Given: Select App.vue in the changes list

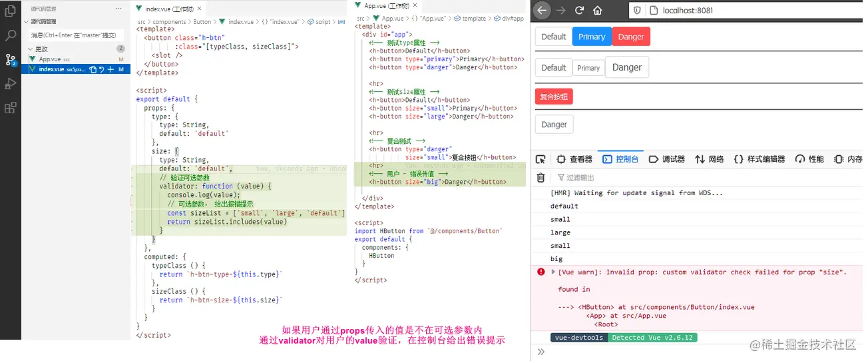Looking at the screenshot, I should [76, 59].
